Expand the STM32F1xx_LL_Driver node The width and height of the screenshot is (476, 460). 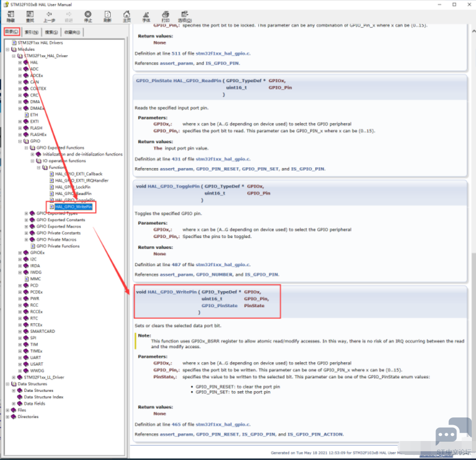pyautogui.click(x=14, y=377)
